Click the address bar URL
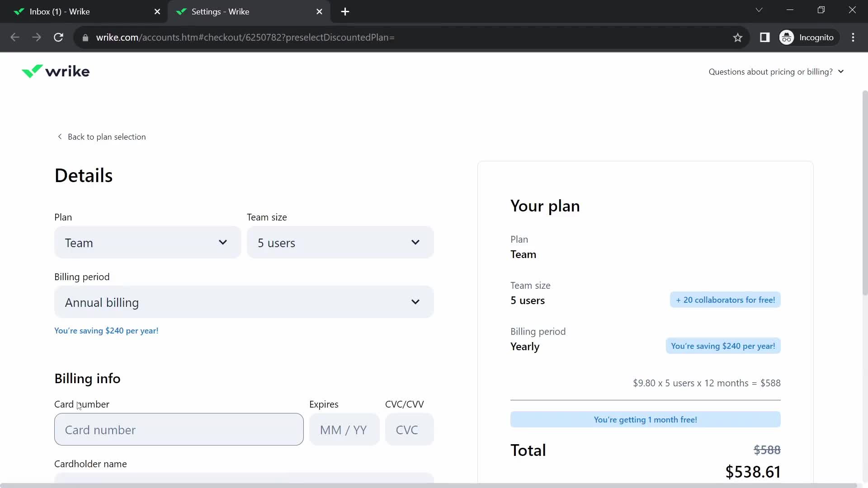The image size is (868, 488). [245, 38]
